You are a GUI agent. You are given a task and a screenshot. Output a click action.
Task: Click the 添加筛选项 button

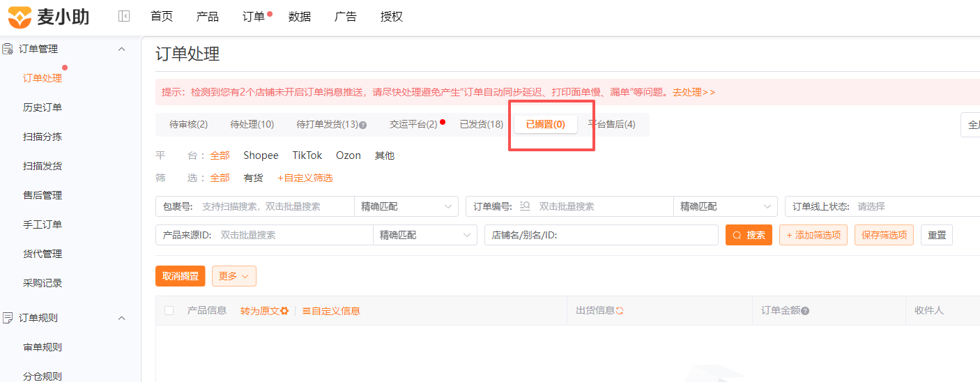[813, 235]
